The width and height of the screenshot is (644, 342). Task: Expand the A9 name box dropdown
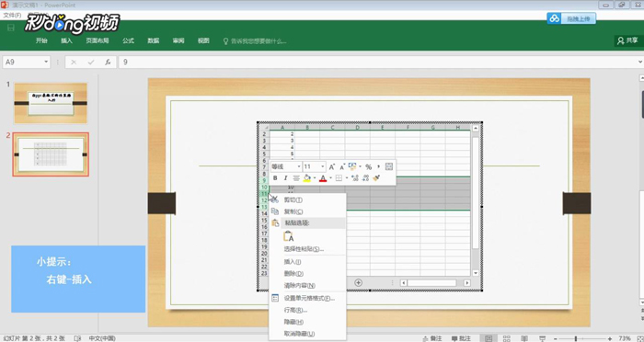click(46, 62)
